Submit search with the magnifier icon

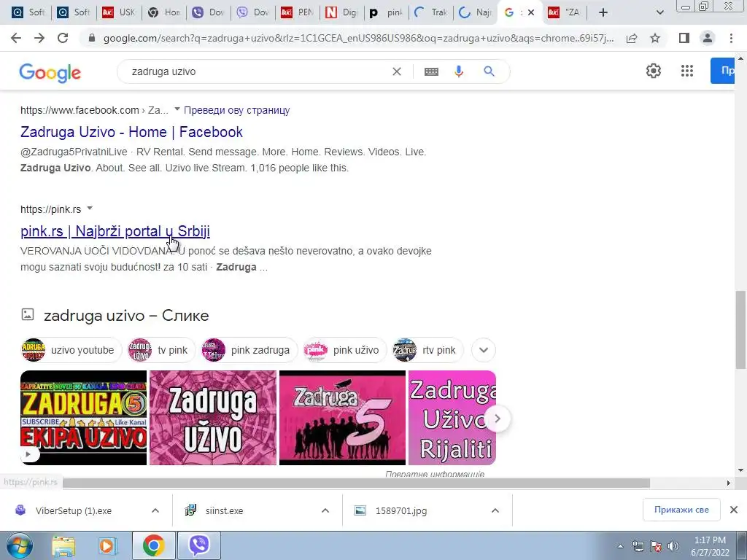coord(489,71)
